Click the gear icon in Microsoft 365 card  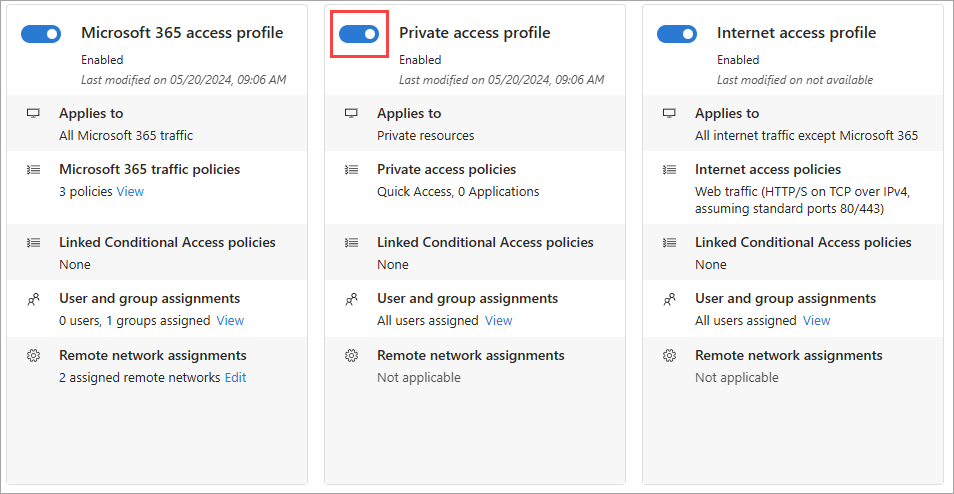point(33,356)
